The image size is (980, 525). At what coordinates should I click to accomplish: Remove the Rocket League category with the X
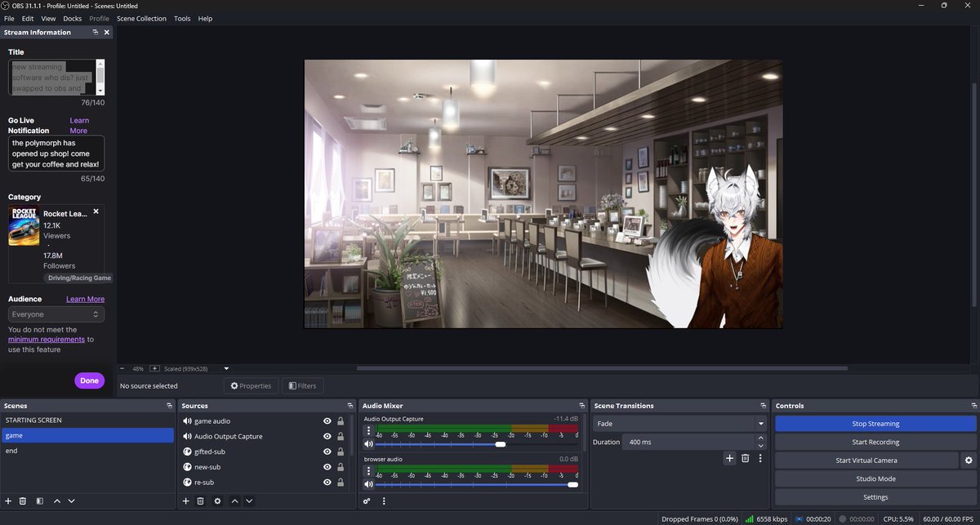(96, 211)
